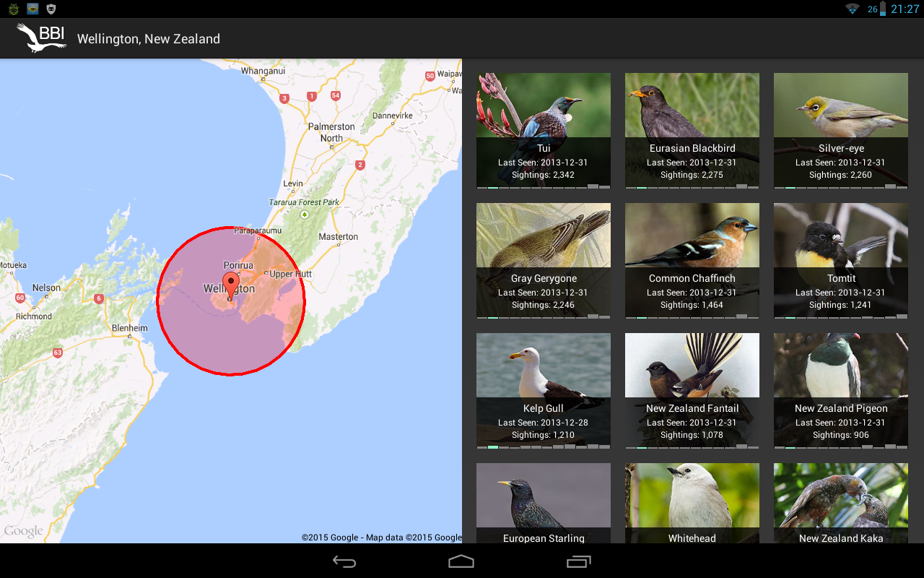Open the Tui bird sighting card
Viewport: 924px width, 578px height.
pyautogui.click(x=543, y=130)
